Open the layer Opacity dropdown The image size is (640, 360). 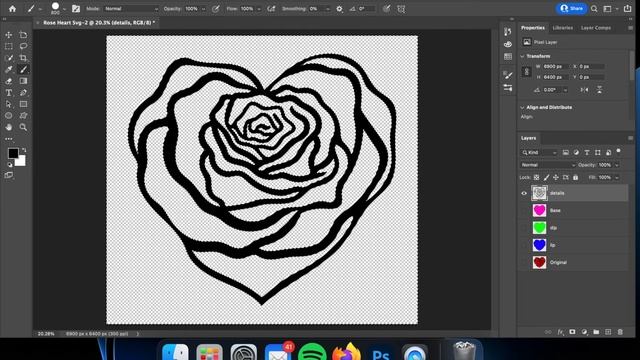coord(617,165)
